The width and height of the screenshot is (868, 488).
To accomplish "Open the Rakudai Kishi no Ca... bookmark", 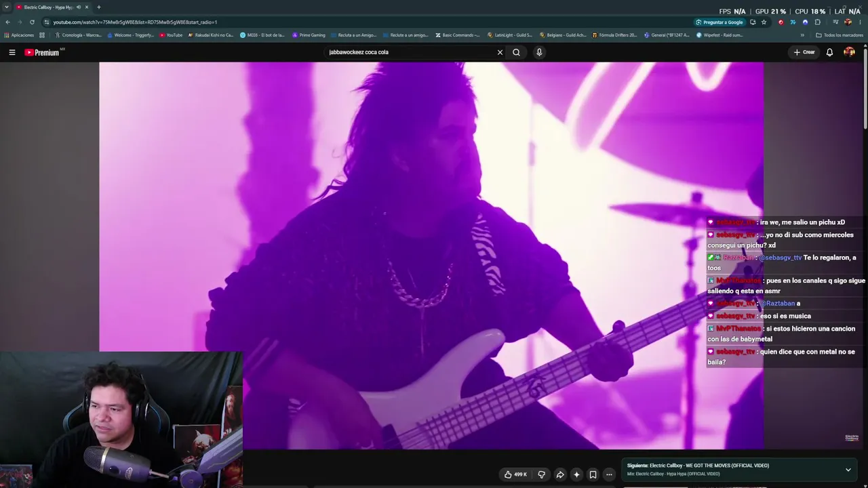I will tap(211, 35).
